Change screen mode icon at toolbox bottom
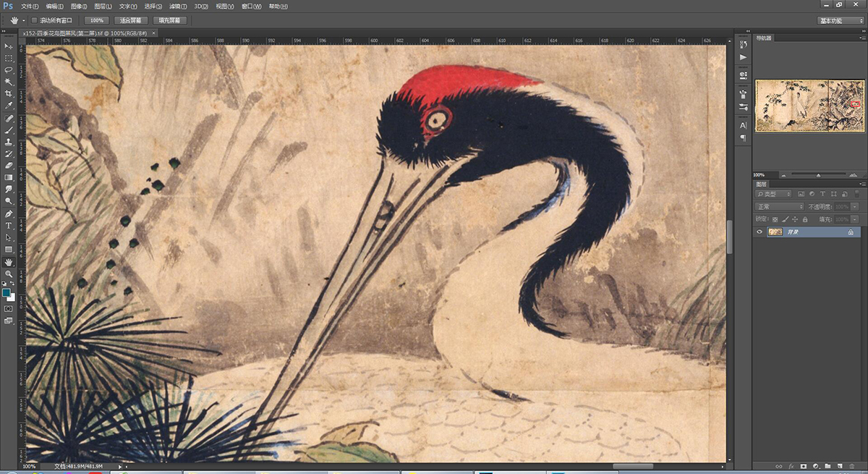Viewport: 868px width, 474px height. (x=9, y=321)
